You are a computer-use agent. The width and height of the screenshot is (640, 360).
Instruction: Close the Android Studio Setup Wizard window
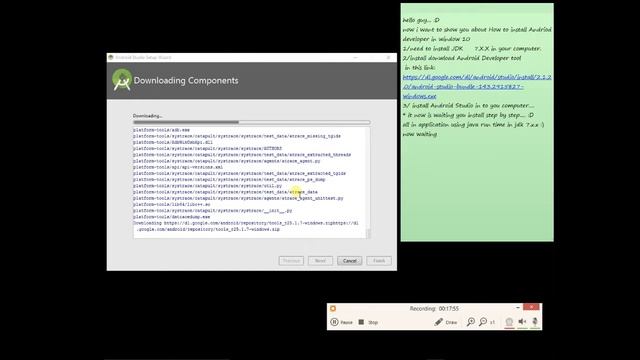pos(389,58)
